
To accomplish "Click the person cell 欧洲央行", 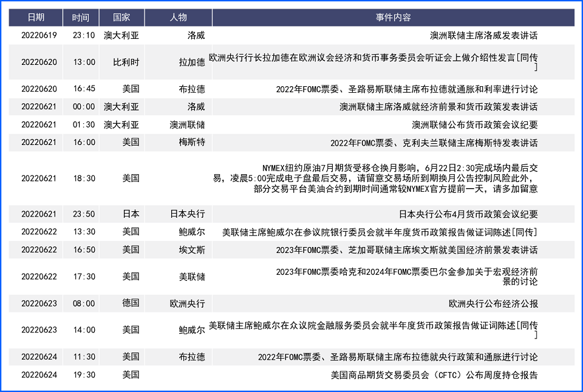I will pyautogui.click(x=188, y=303).
